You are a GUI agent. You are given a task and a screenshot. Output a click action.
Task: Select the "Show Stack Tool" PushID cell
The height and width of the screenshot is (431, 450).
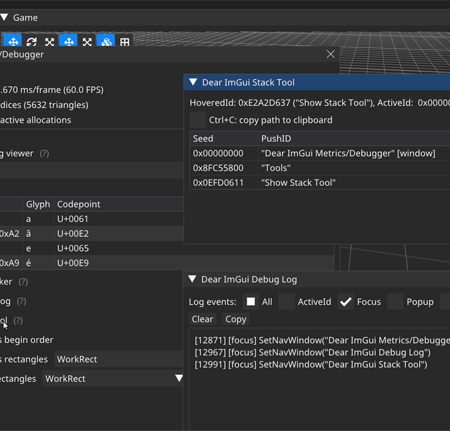point(298,183)
